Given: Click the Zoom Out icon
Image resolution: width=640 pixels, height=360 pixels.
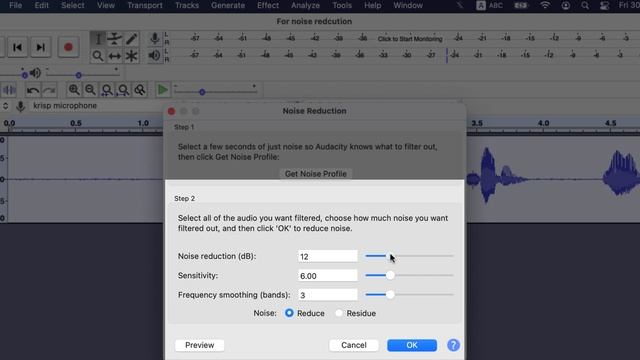Looking at the screenshot, I should coord(90,90).
